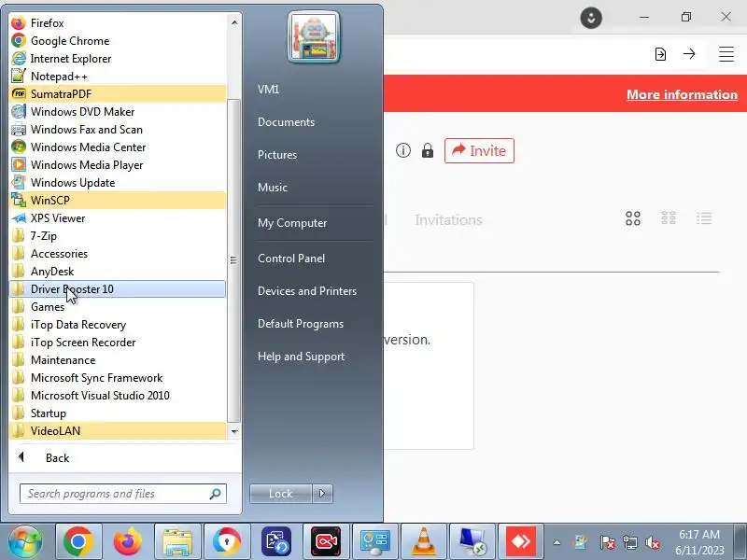Viewport: 747px width, 560px height.
Task: Open Help and Support
Action: (301, 357)
